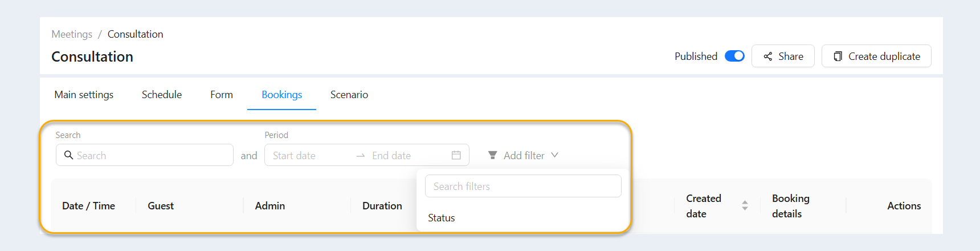Click arrow between start and end dates

[x=361, y=156]
